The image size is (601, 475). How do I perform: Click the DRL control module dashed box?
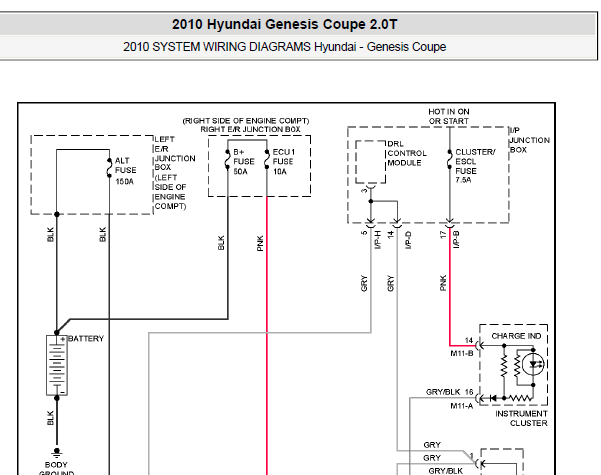coord(371,162)
